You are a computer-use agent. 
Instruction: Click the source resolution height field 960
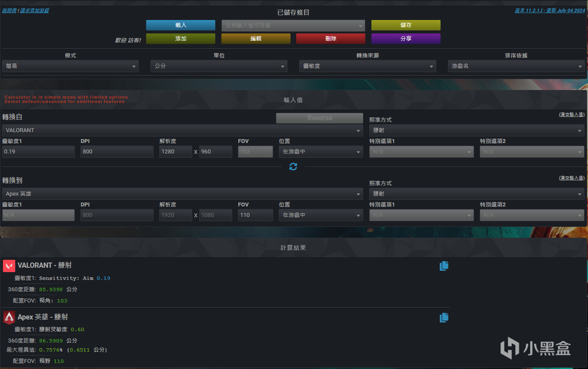point(216,152)
